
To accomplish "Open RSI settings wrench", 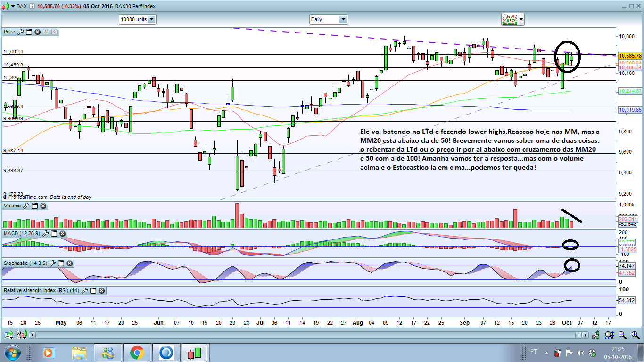I will coord(84,291).
